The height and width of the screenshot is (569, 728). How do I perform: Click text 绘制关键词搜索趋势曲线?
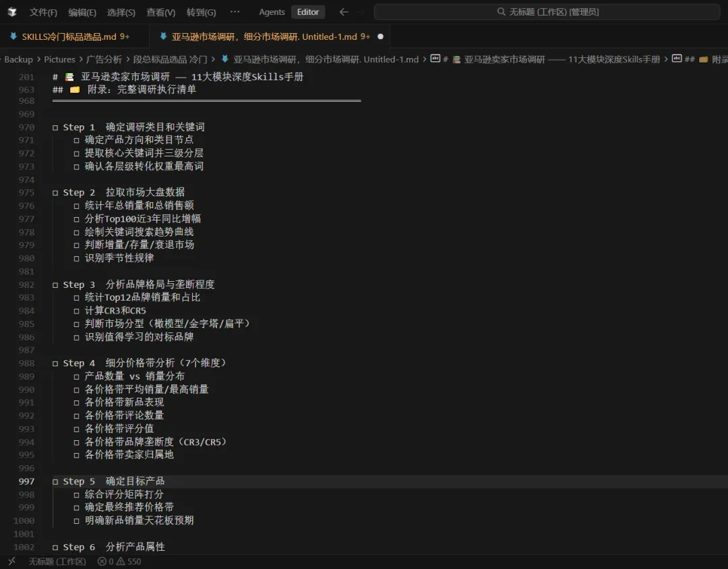point(139,232)
